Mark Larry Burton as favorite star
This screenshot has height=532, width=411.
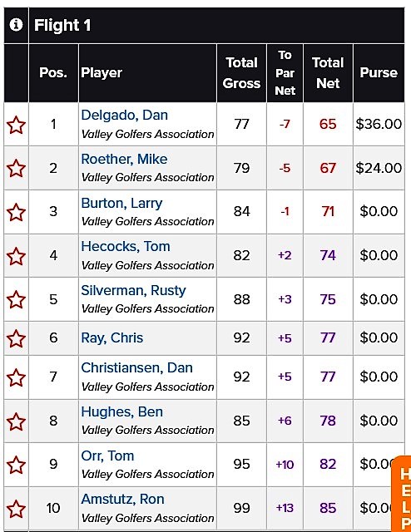click(x=16, y=212)
